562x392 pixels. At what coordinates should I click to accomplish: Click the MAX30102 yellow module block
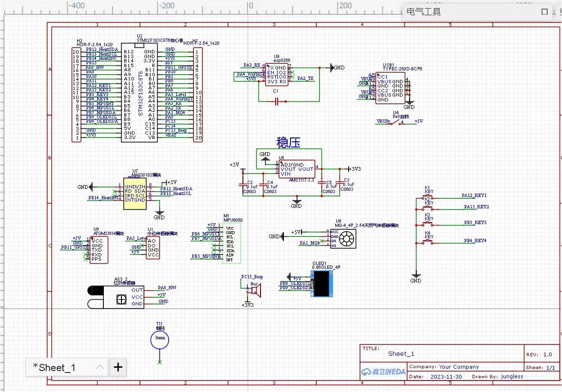[135, 193]
